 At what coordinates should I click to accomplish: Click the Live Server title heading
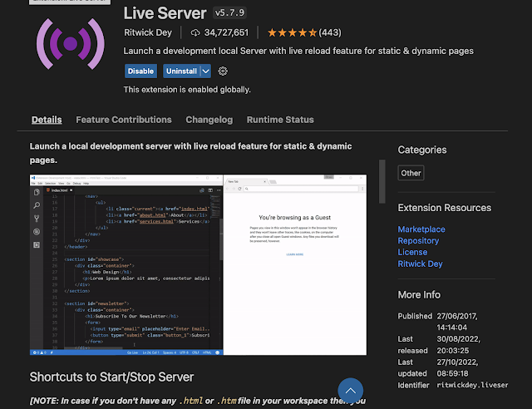[165, 13]
